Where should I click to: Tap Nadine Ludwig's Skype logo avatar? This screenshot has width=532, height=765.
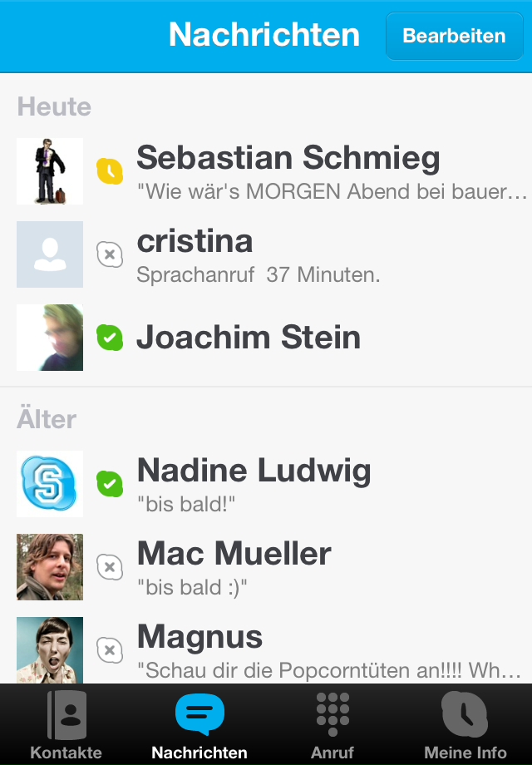coord(50,484)
